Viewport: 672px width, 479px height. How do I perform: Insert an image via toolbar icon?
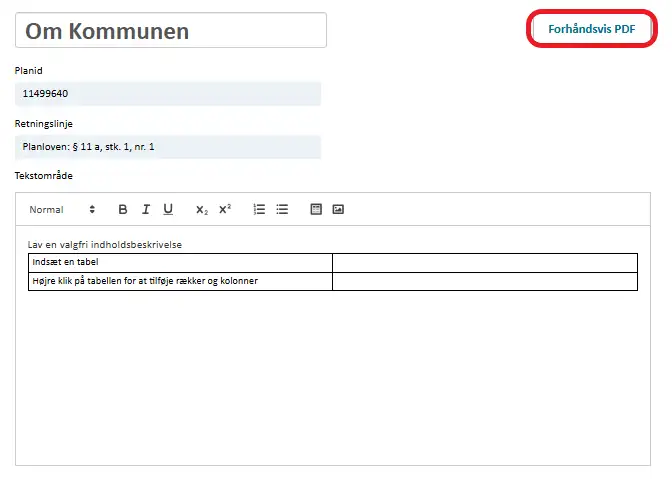(338, 210)
